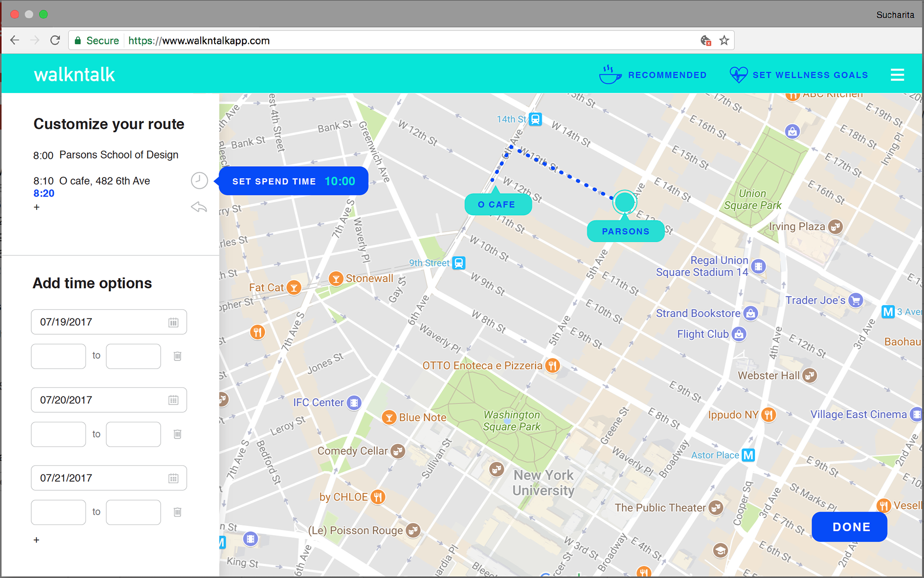Open the Recommended section
The image size is (924, 578).
click(653, 75)
